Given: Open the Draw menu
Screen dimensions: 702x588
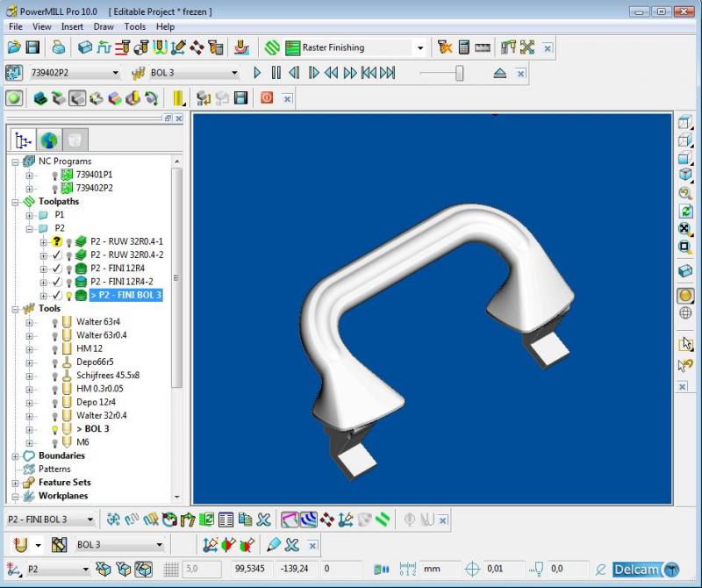Looking at the screenshot, I should [x=104, y=27].
